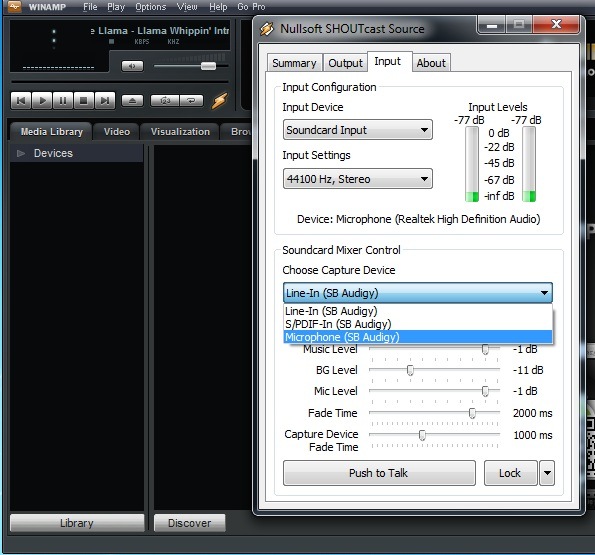This screenshot has height=555, width=595.
Task: Click the Winamp mute speaker button
Action: (x=132, y=66)
